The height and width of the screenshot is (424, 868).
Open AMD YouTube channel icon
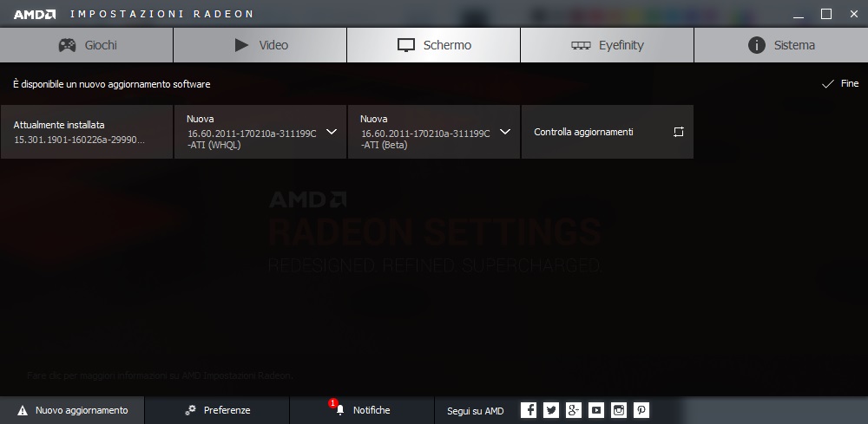tap(596, 410)
